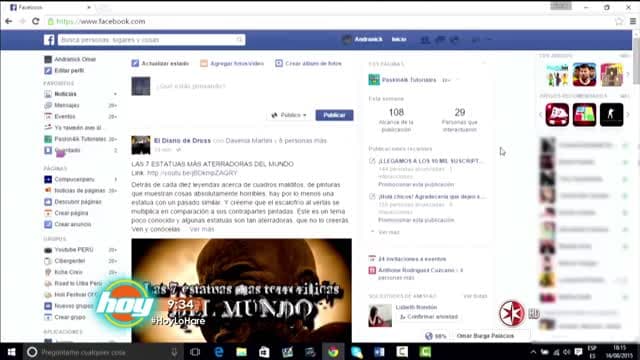Bookmark this page with the star icon
640x360 pixels.
[x=619, y=21]
